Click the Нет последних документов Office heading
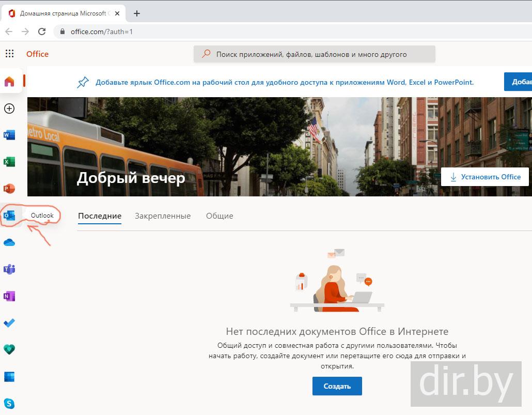This screenshot has height=415, width=532. [337, 331]
